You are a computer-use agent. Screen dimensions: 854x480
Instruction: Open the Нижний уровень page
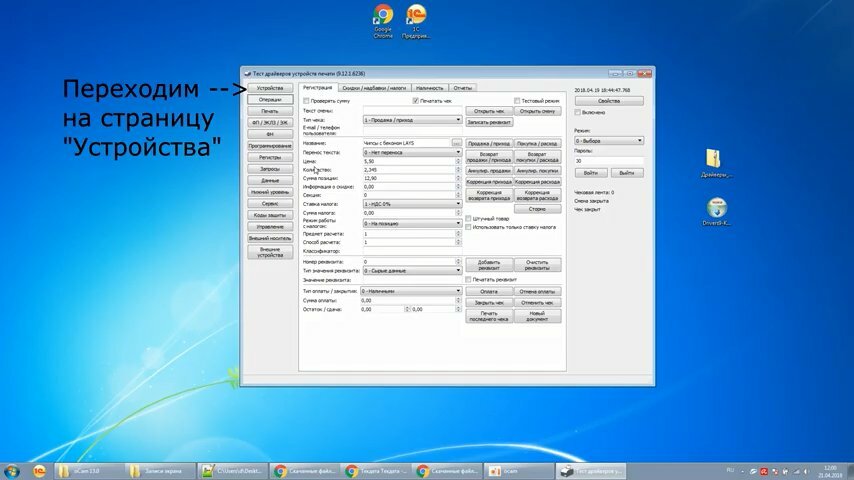(270, 192)
